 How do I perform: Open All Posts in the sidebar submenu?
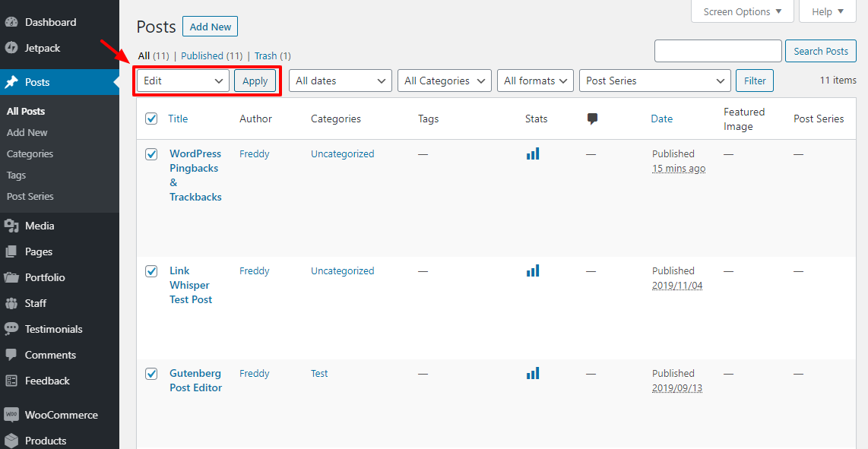pos(26,111)
